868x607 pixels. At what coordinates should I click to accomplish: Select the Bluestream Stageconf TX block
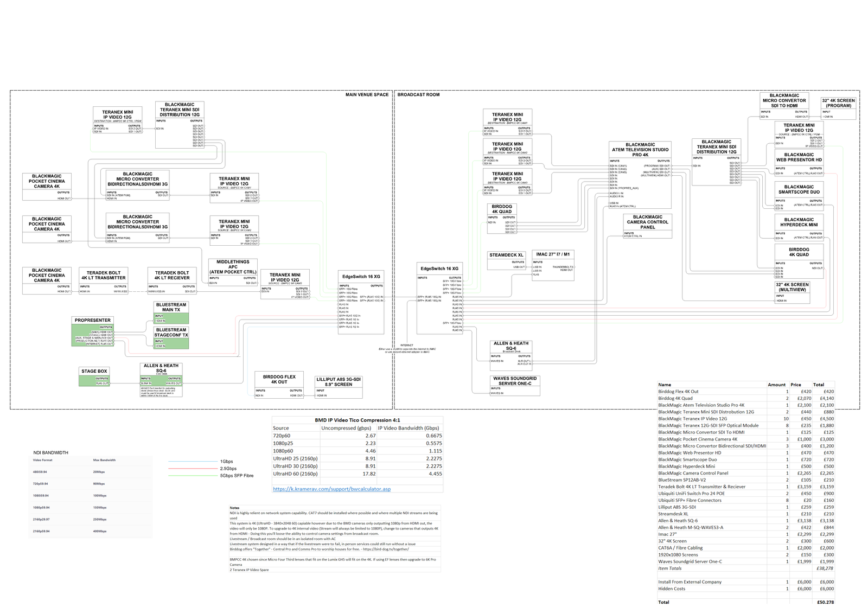coord(171,338)
